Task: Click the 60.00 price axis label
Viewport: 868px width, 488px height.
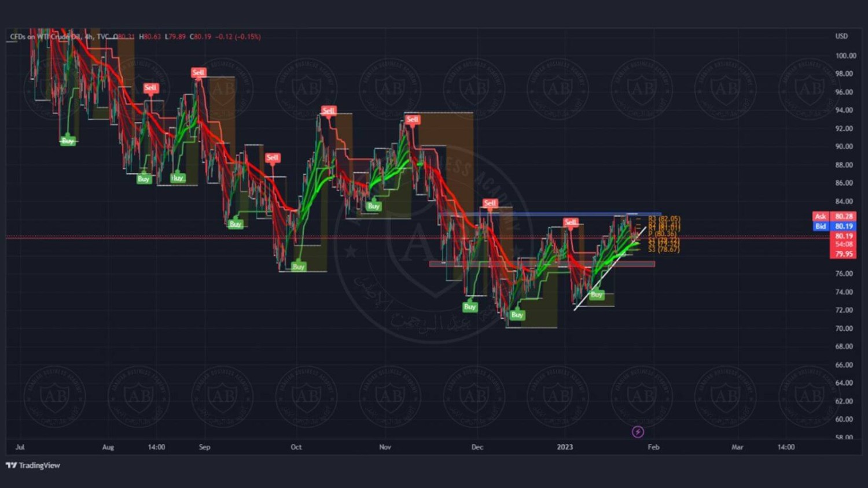Action: [844, 419]
